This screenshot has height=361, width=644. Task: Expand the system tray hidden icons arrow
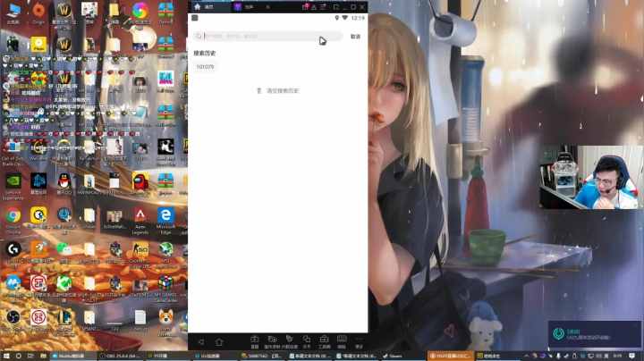[526, 356]
